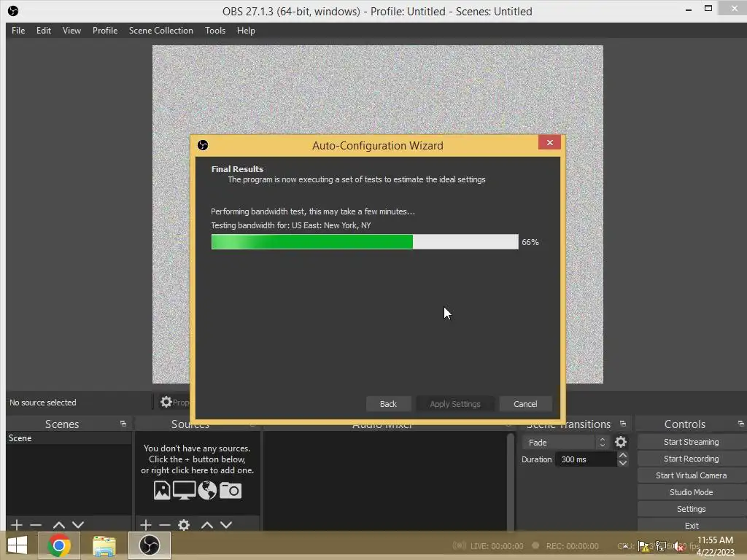Screen dimensions: 747x560
Task: Remove the selected scene with minus icon
Action: [36, 525]
